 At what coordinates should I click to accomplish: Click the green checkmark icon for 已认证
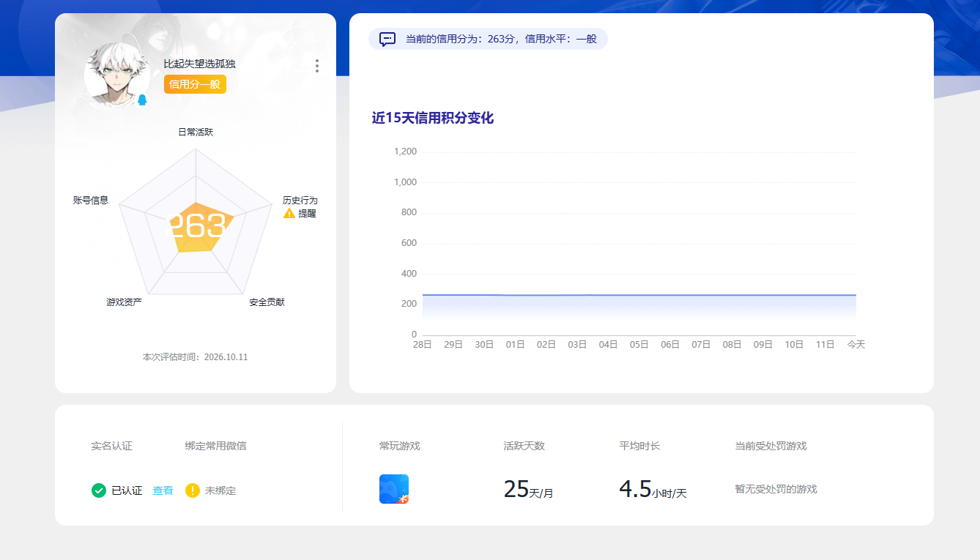[x=99, y=490]
